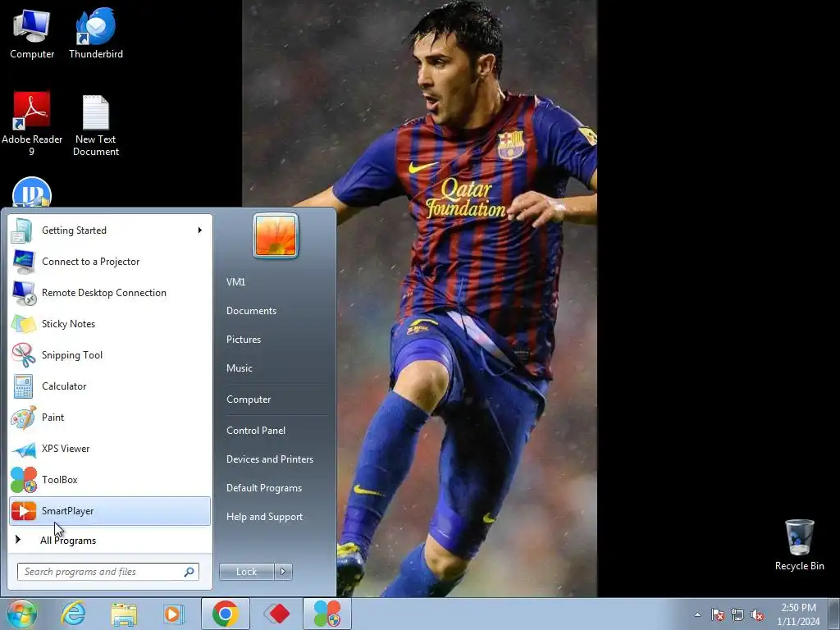Open Paint from Start menu
This screenshot has width=840, height=630.
(x=110, y=418)
